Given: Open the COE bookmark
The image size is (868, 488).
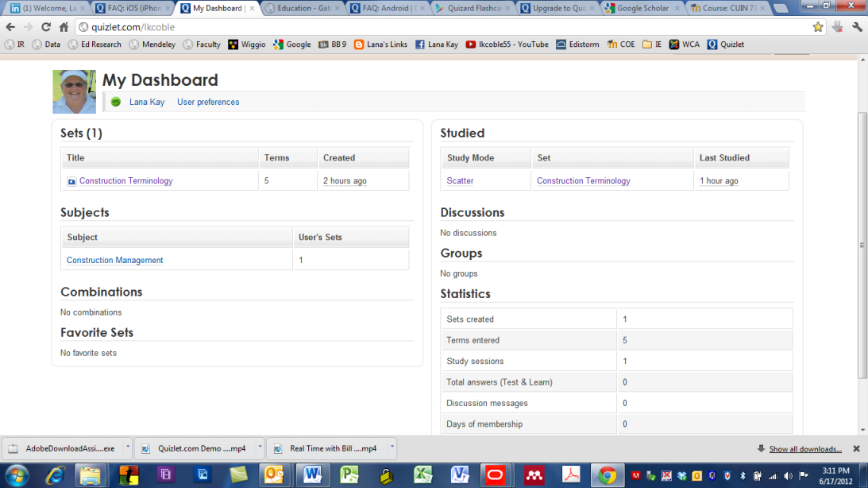Looking at the screenshot, I should click(621, 45).
